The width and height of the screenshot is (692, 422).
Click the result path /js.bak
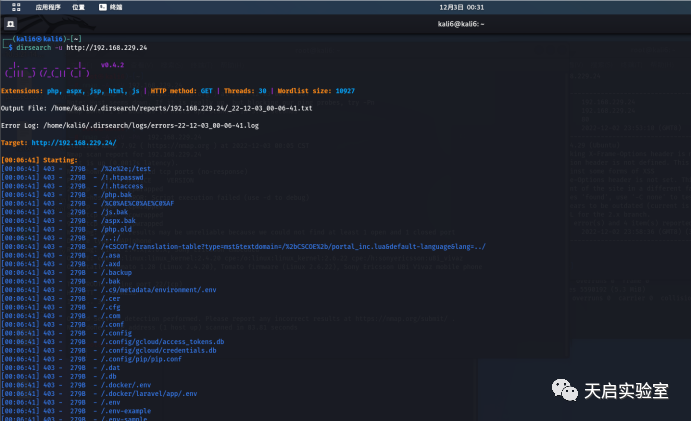click(114, 212)
